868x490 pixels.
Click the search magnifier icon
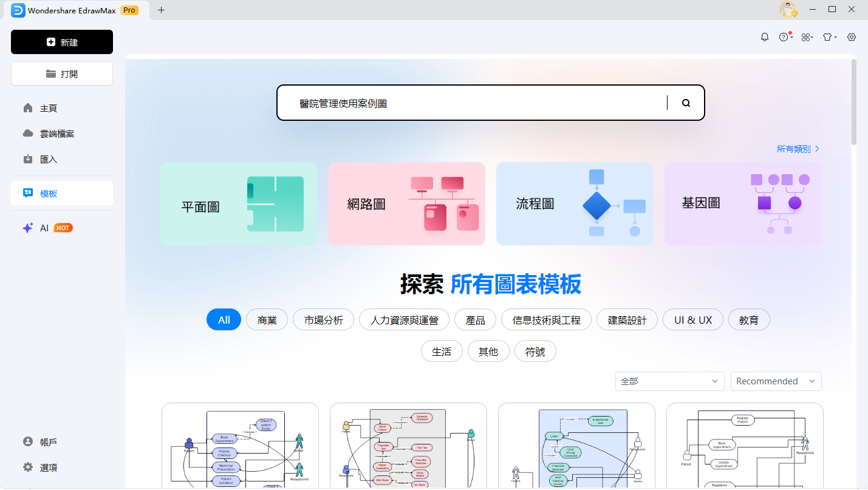pos(686,103)
